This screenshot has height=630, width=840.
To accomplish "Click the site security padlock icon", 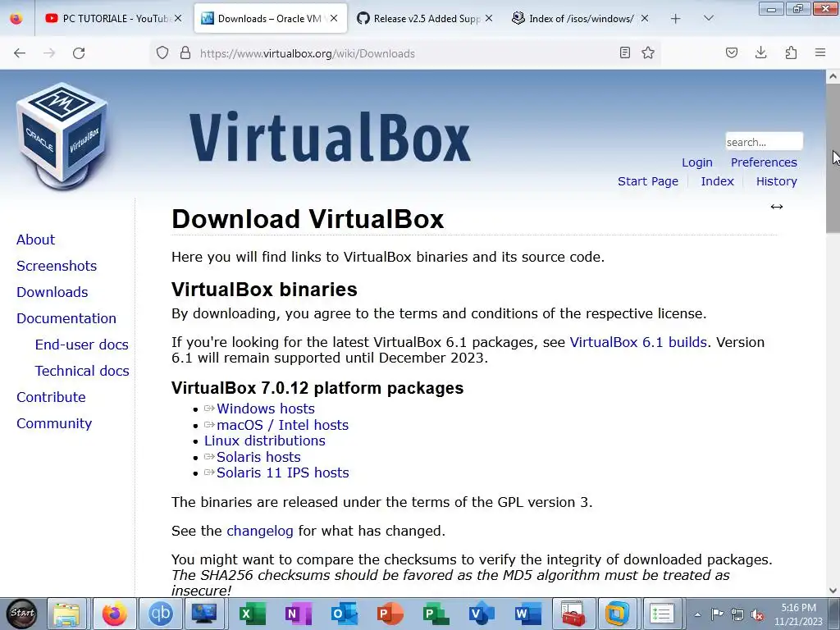I will [185, 53].
